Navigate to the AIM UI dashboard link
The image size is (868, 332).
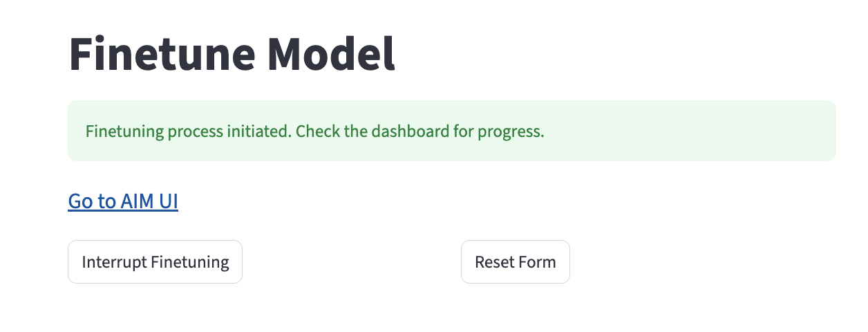pos(123,201)
